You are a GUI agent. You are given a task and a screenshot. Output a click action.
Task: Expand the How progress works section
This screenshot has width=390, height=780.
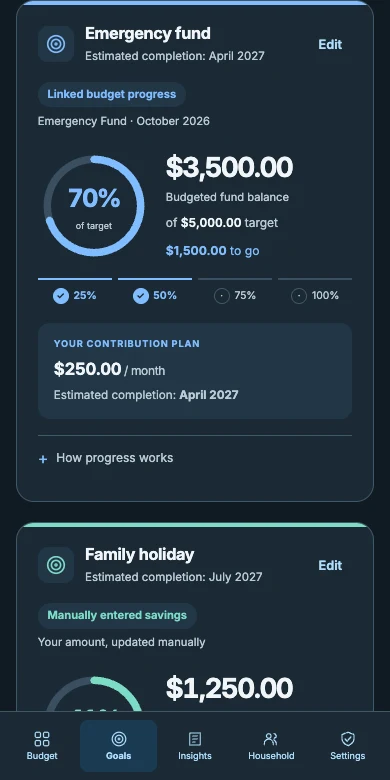coord(195,458)
